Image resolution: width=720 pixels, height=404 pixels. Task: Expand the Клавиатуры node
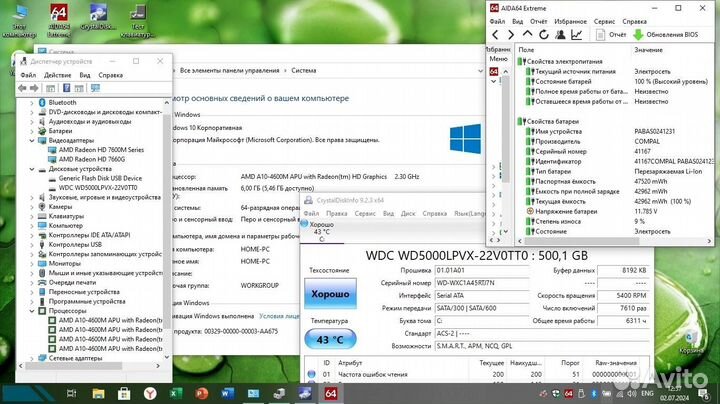(32, 216)
